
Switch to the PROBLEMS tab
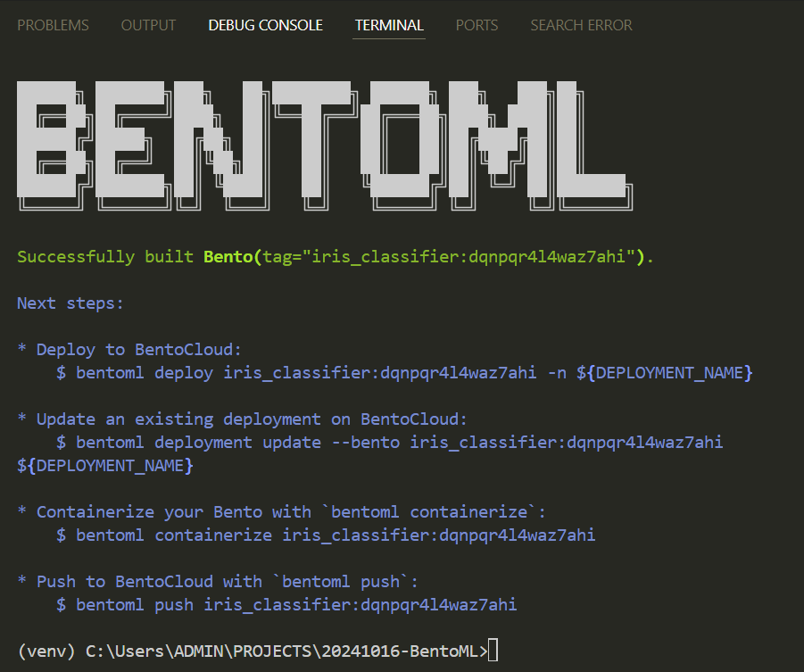(53, 25)
